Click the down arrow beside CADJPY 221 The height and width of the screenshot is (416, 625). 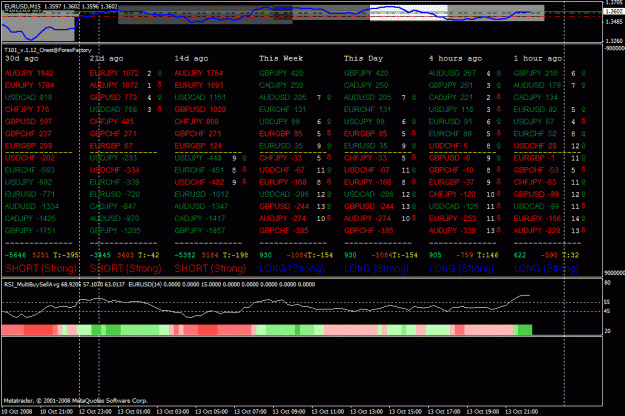pyautogui.click(x=498, y=97)
